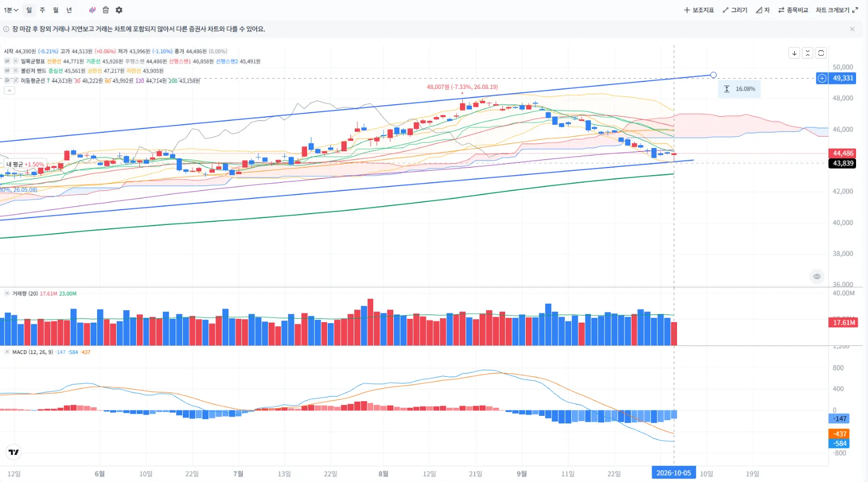Remove the 이동평균선 indicator
Viewport: 868px width, 482px height.
click(16, 80)
